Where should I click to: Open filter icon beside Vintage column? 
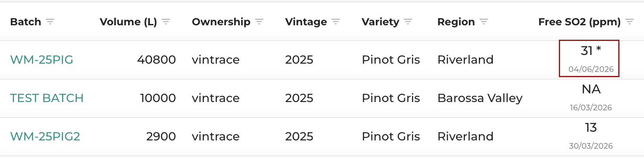pos(336,22)
